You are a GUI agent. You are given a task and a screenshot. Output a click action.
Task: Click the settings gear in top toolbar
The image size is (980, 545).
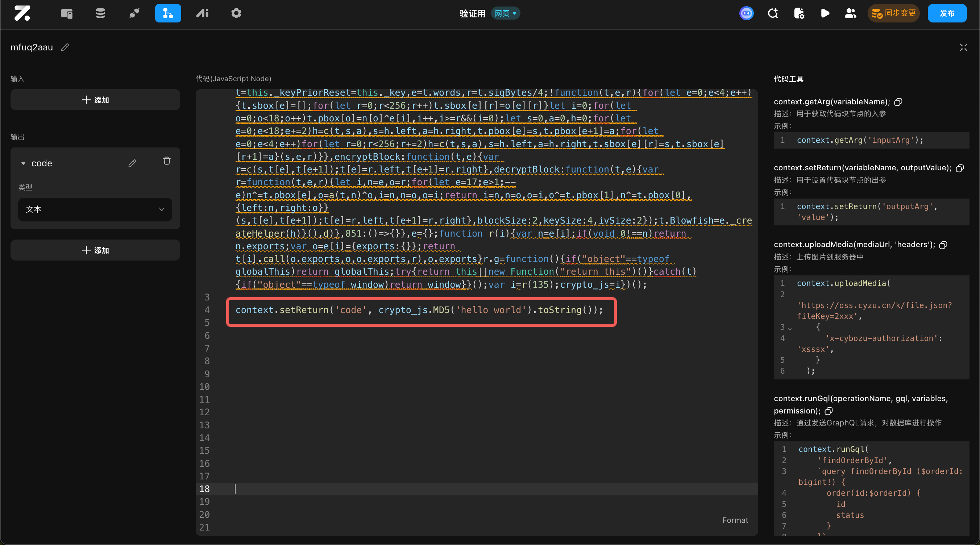pyautogui.click(x=236, y=13)
